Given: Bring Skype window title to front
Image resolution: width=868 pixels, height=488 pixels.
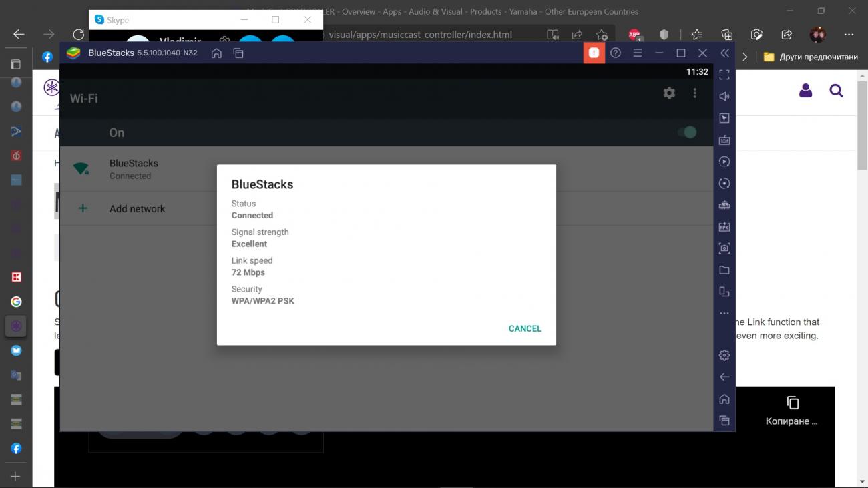Looking at the screenshot, I should (118, 20).
